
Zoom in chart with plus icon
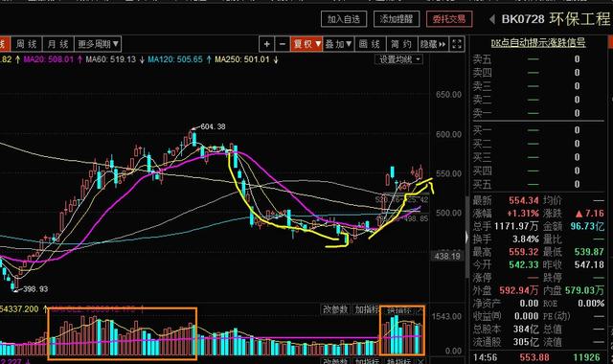click(266, 44)
